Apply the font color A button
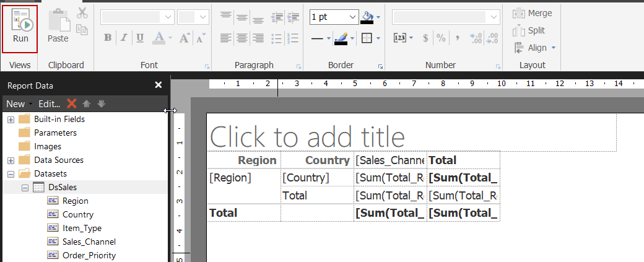The image size is (644, 262). pyautogui.click(x=159, y=38)
